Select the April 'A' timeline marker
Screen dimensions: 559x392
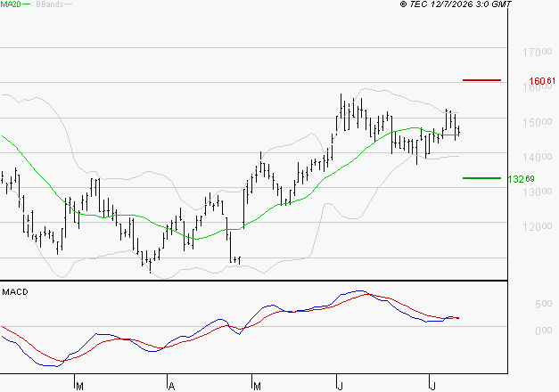[x=171, y=386]
